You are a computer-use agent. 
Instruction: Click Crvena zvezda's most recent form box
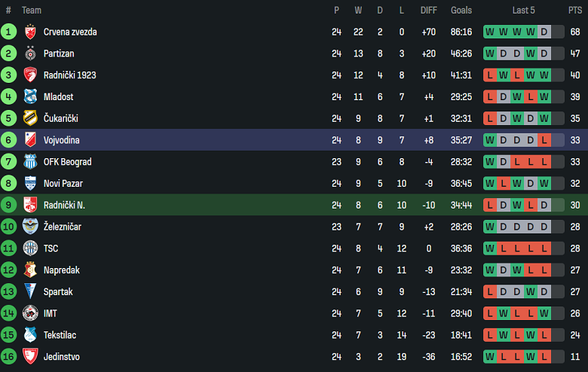pos(544,32)
